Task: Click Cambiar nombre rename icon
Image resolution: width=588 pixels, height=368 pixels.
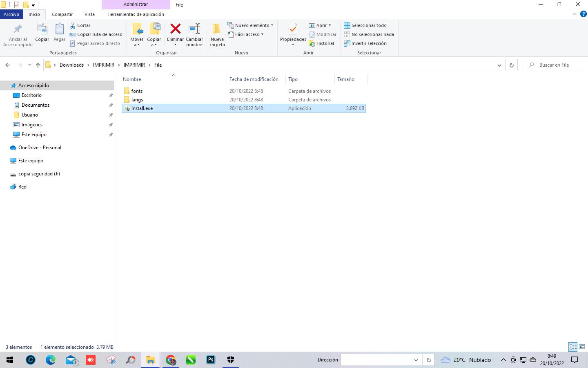Action: click(x=194, y=29)
